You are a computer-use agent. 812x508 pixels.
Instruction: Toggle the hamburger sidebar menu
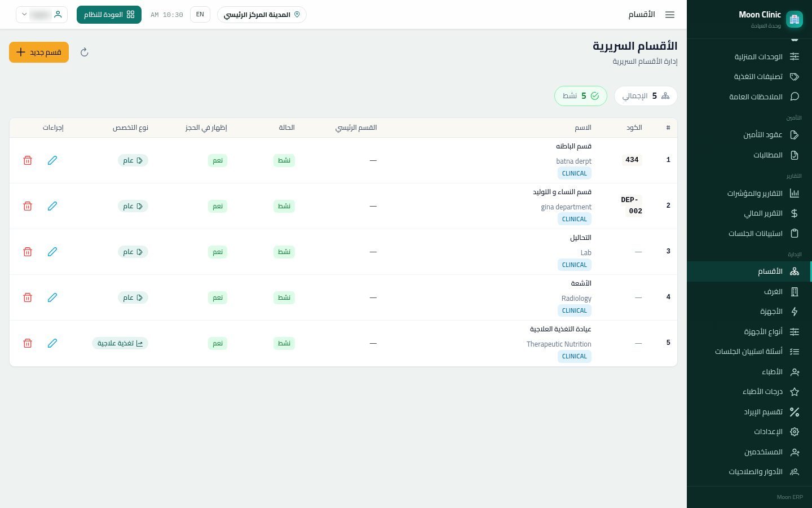tap(670, 15)
